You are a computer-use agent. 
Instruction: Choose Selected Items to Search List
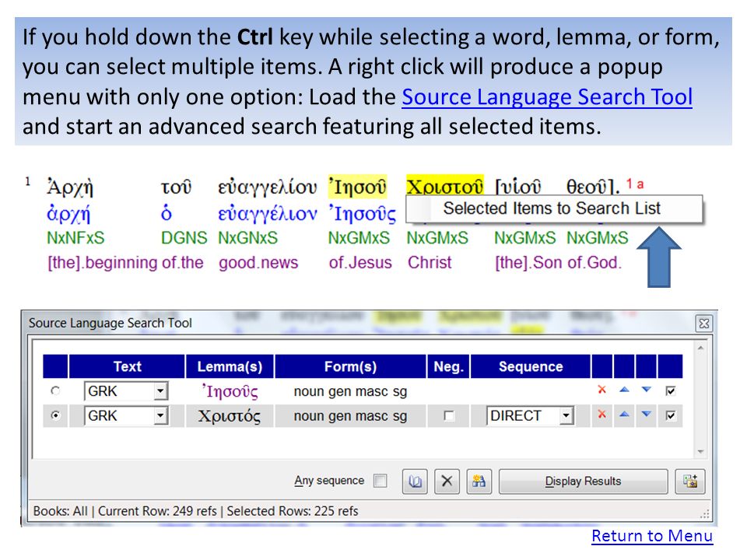coord(553,208)
